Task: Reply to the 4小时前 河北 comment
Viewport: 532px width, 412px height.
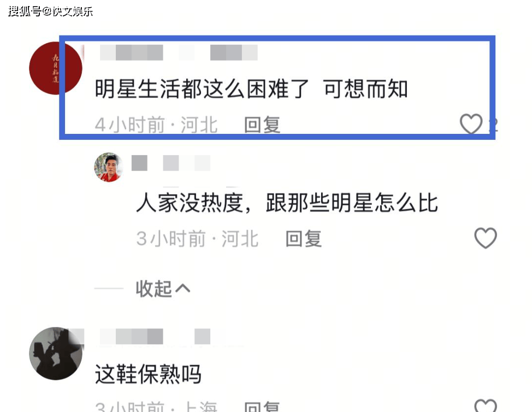Action: tap(262, 125)
